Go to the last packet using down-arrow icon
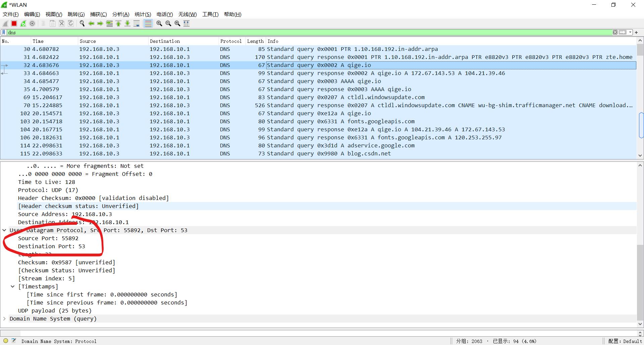Screen dimensions: 644x345 click(127, 23)
